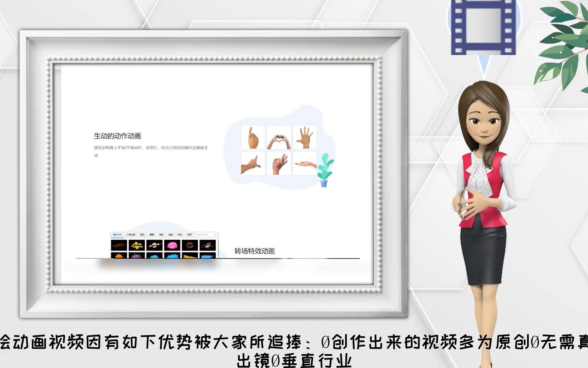Click the 转场特效动画 heading
This screenshot has width=588, height=368.
click(254, 251)
